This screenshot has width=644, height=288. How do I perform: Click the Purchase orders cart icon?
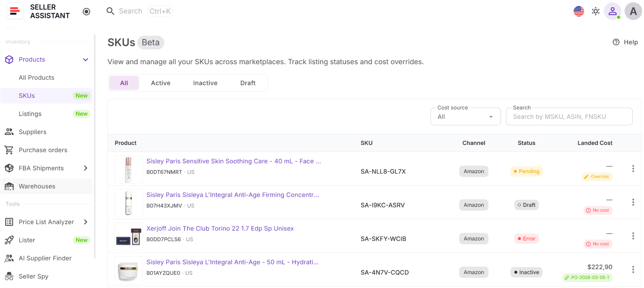[x=9, y=150]
